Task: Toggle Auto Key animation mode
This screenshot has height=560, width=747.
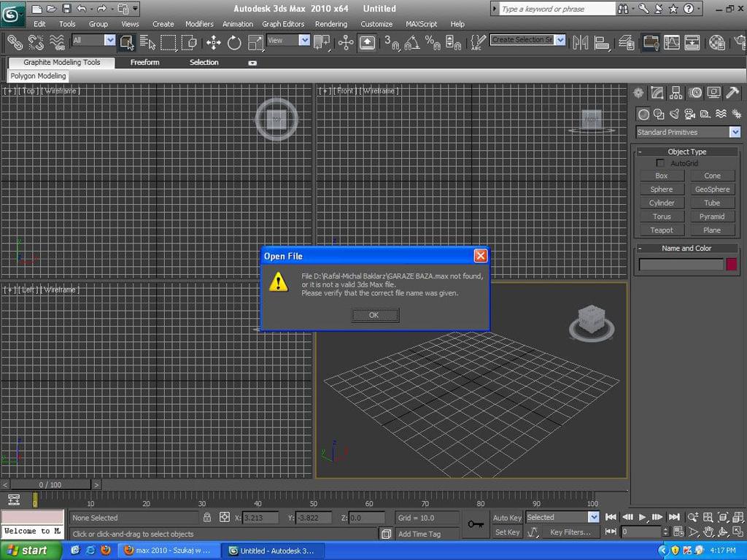Action: (507, 518)
